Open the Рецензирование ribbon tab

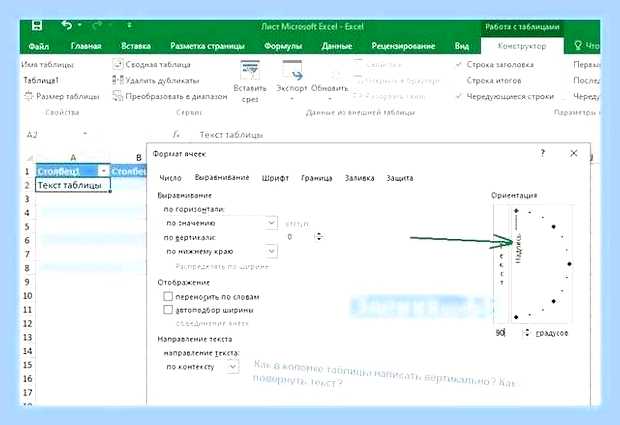403,46
